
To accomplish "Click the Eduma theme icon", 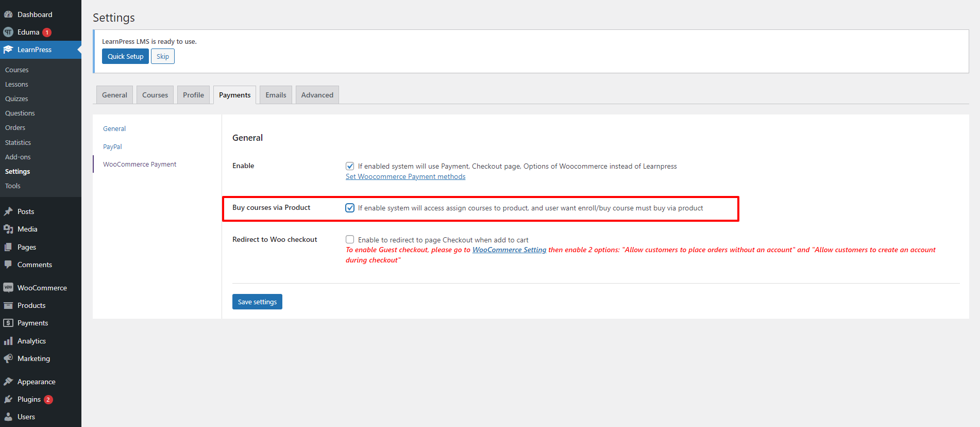I will tap(8, 32).
